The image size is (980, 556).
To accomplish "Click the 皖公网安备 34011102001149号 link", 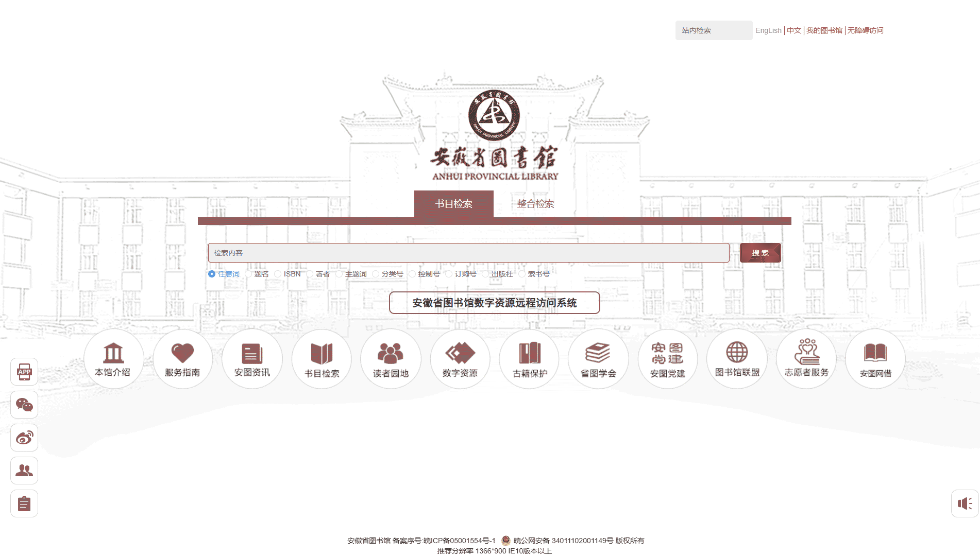I will 564,541.
